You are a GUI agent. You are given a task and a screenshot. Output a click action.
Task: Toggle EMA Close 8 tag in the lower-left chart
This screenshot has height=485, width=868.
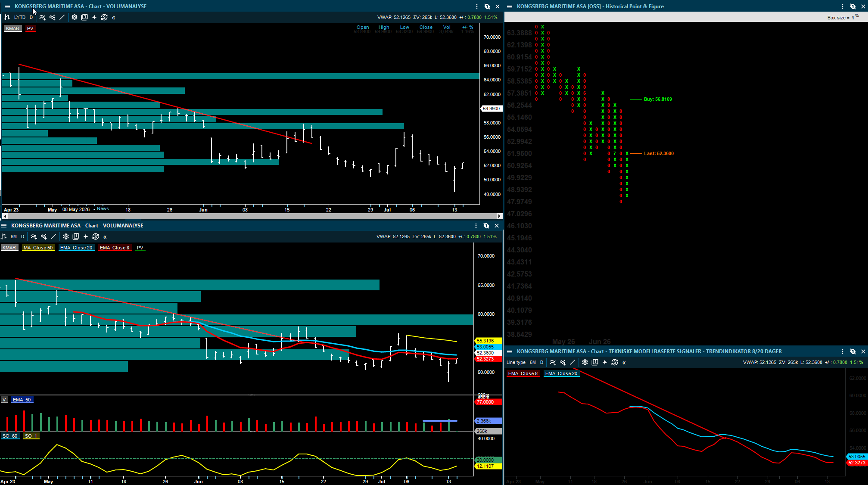(x=115, y=248)
